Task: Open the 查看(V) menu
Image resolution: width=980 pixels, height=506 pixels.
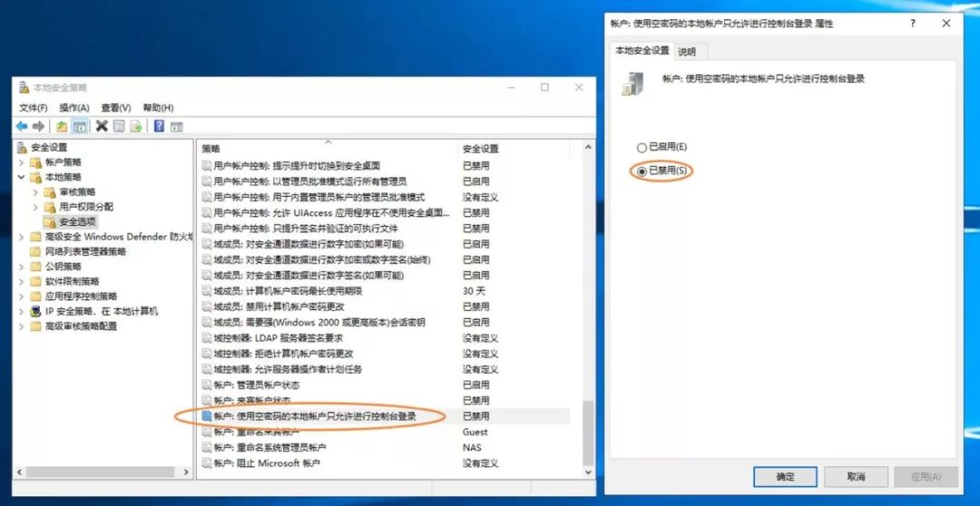Action: click(116, 108)
